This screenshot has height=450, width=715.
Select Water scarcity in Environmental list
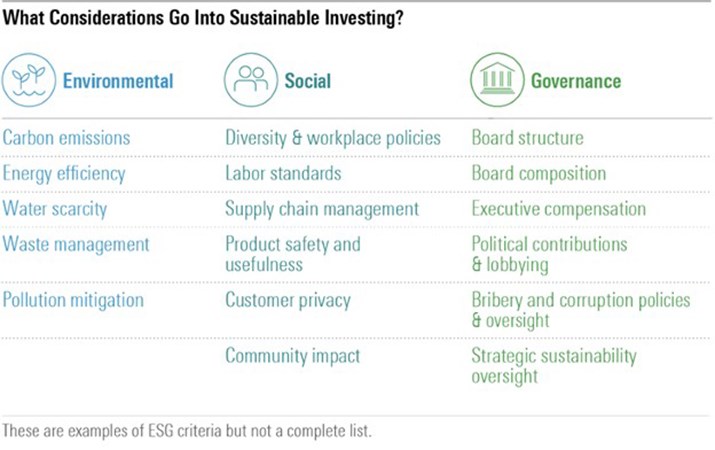pyautogui.click(x=54, y=210)
